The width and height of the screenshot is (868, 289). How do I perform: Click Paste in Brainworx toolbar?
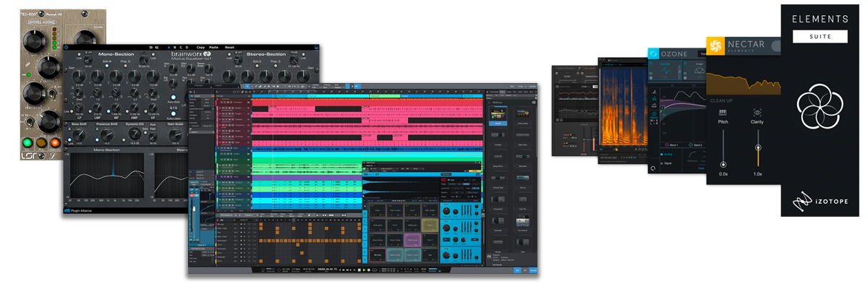(x=213, y=47)
